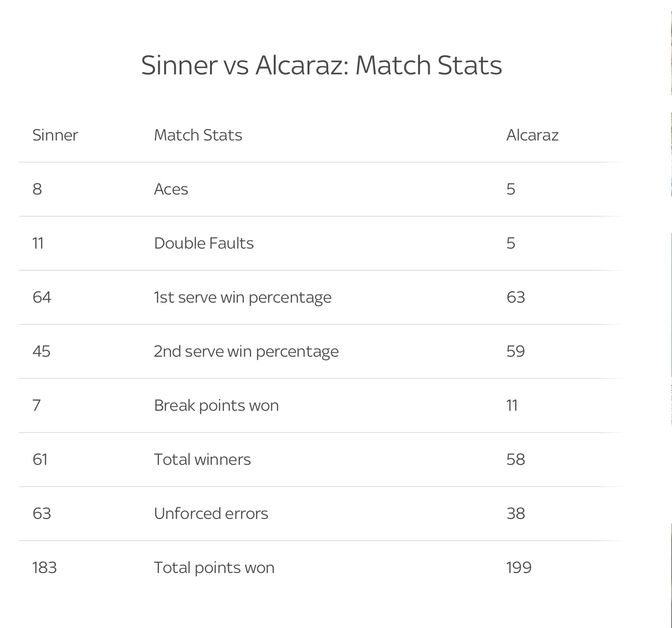This screenshot has height=628, width=672.
Task: Click Sinner's total points value 183
Action: point(44,567)
